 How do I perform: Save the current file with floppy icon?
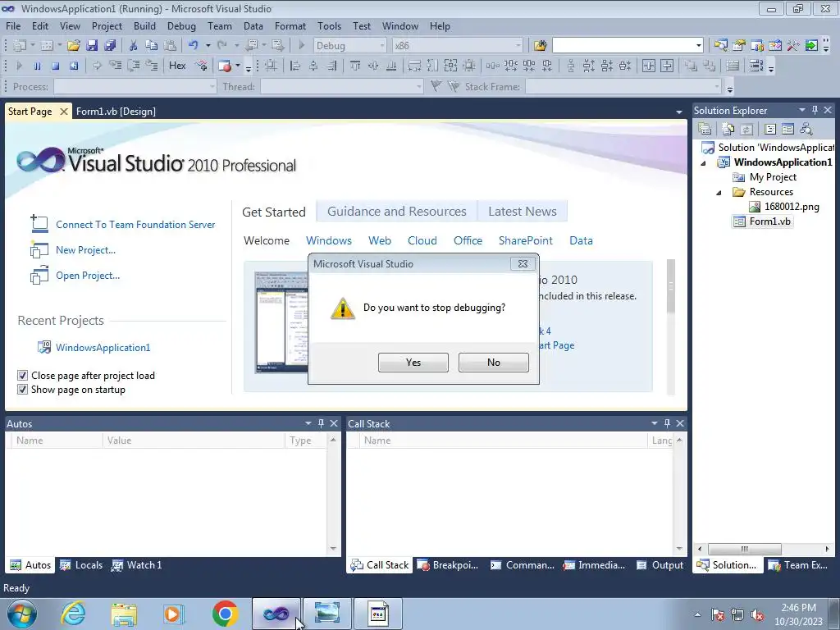[x=92, y=46]
